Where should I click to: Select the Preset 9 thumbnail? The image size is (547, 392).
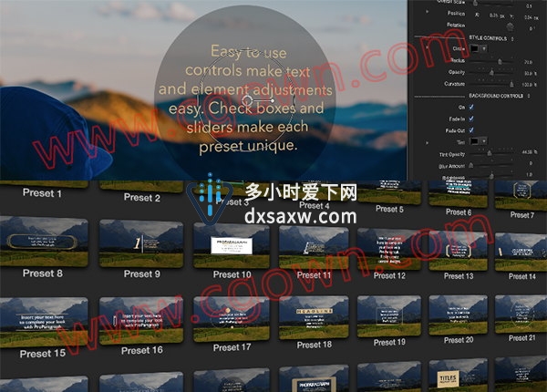(x=141, y=243)
